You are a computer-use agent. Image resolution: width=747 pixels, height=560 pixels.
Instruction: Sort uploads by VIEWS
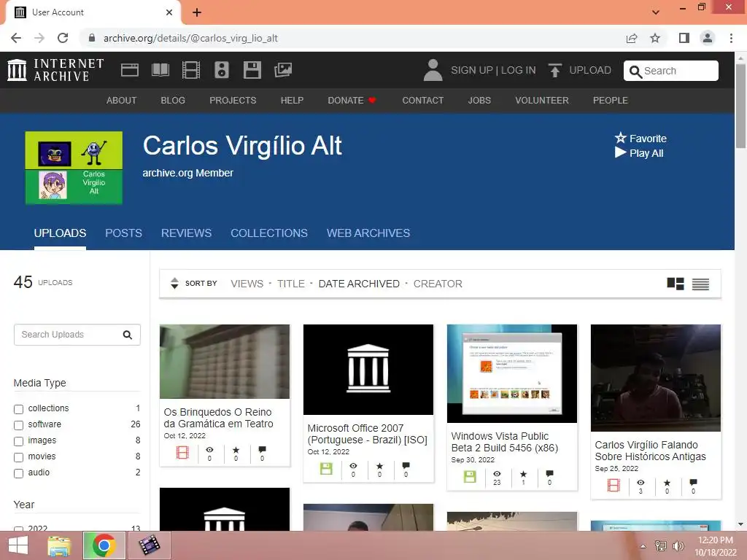(247, 284)
